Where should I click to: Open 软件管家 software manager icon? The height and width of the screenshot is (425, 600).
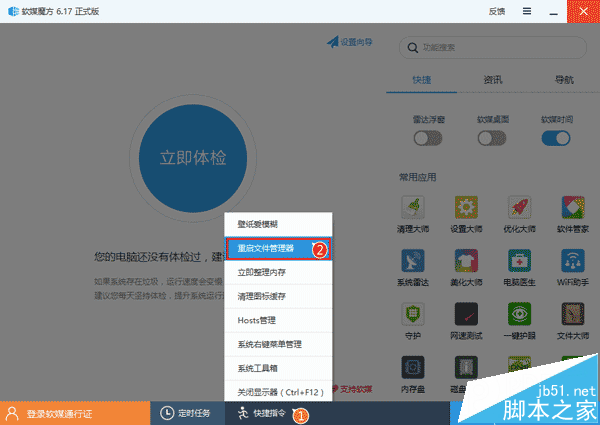(573, 207)
